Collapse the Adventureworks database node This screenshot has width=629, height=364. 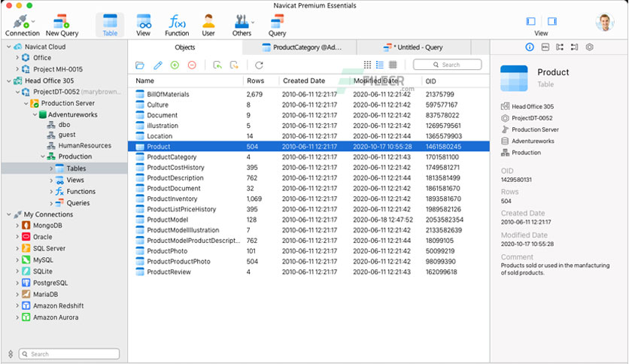point(35,114)
